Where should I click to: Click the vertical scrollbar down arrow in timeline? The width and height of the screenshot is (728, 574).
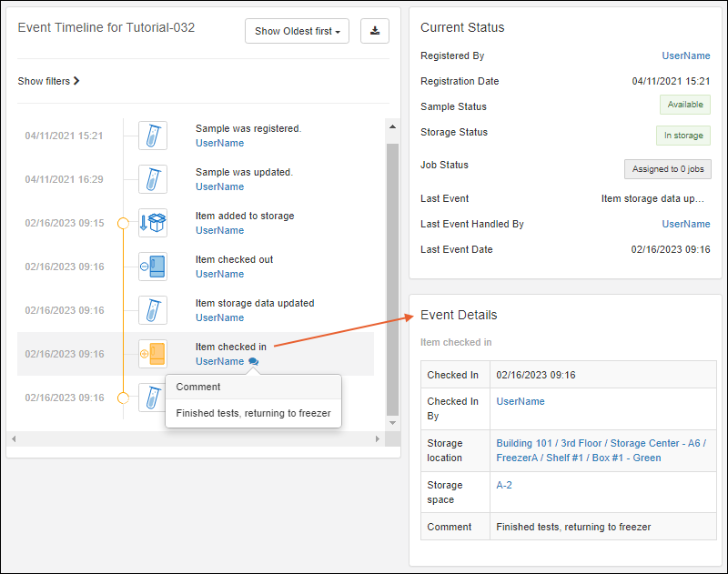coord(393,423)
